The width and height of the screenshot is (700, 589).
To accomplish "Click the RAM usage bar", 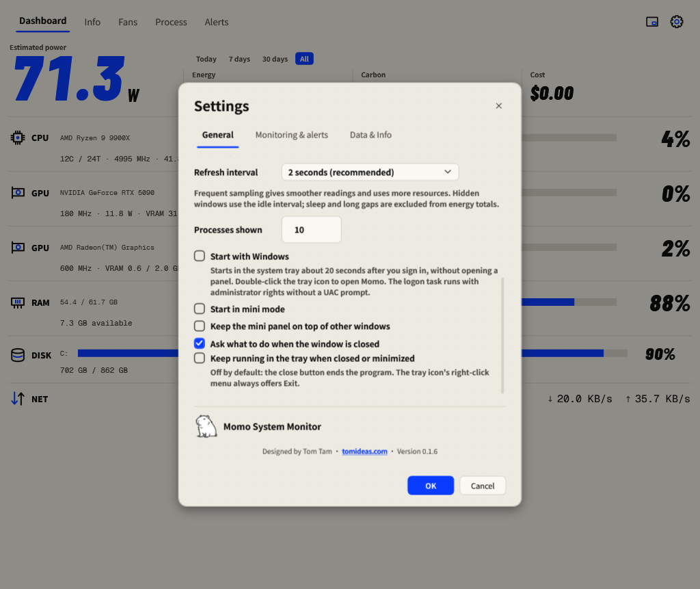I will (569, 302).
